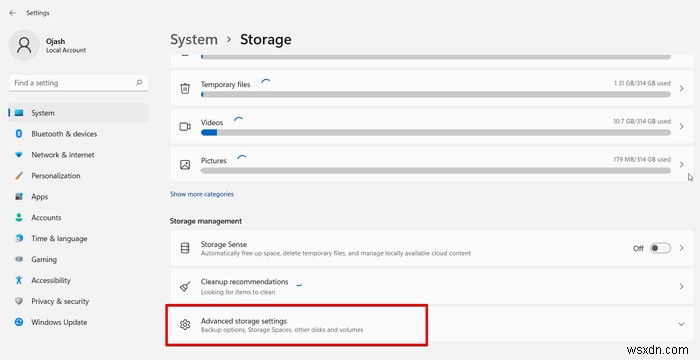Open Gaming settings category

79,259
